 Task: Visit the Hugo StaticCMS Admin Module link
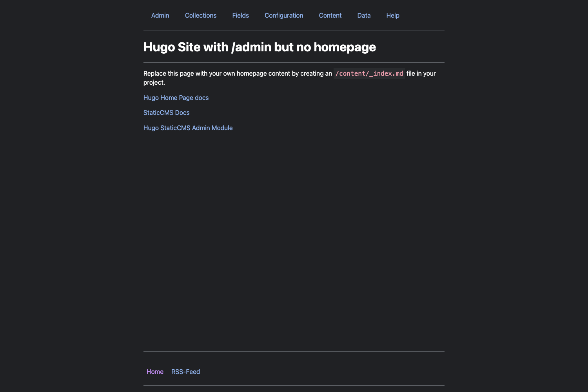coord(188,128)
